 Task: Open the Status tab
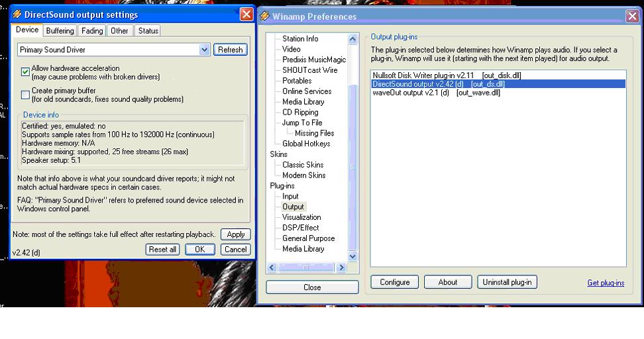point(148,30)
